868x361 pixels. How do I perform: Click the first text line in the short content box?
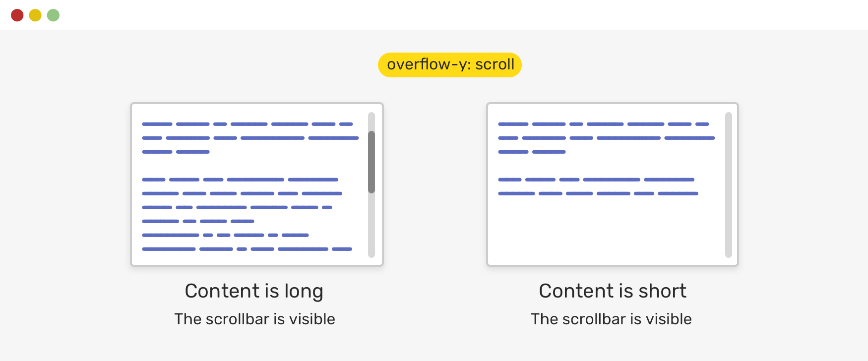[603, 124]
